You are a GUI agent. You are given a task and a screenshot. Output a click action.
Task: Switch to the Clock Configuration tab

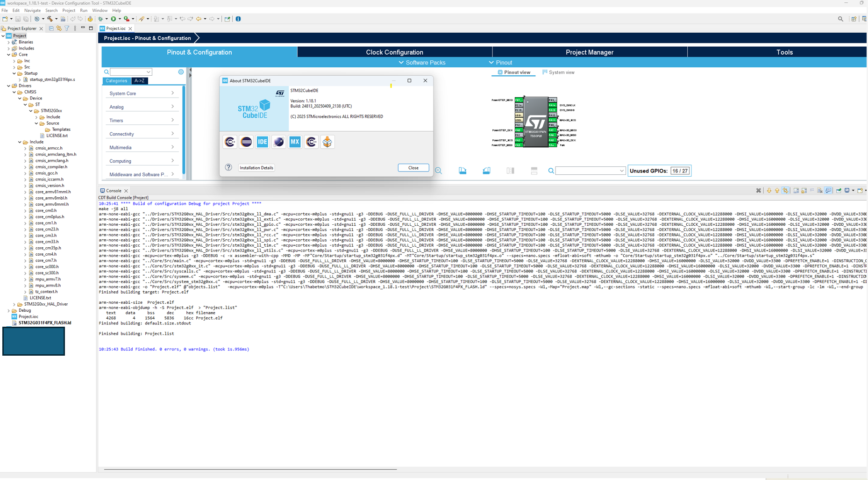394,52
